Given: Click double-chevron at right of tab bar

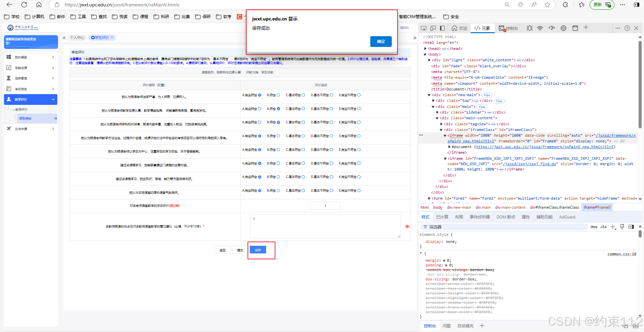Looking at the screenshot, I should click(x=415, y=38).
